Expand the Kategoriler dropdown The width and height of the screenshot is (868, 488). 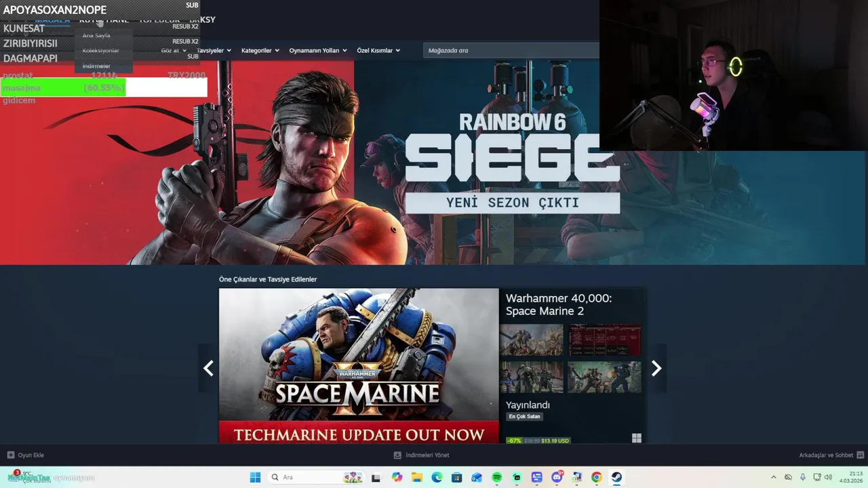pyautogui.click(x=260, y=50)
